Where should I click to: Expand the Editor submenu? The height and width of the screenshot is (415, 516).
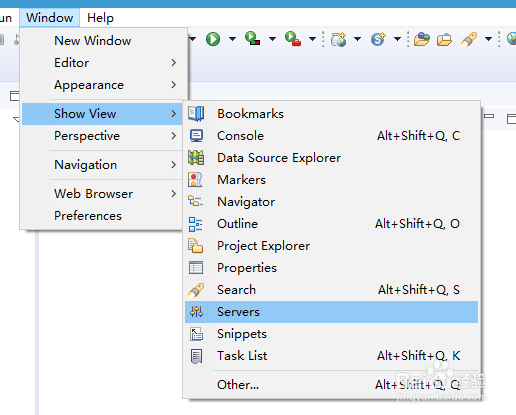click(102, 63)
